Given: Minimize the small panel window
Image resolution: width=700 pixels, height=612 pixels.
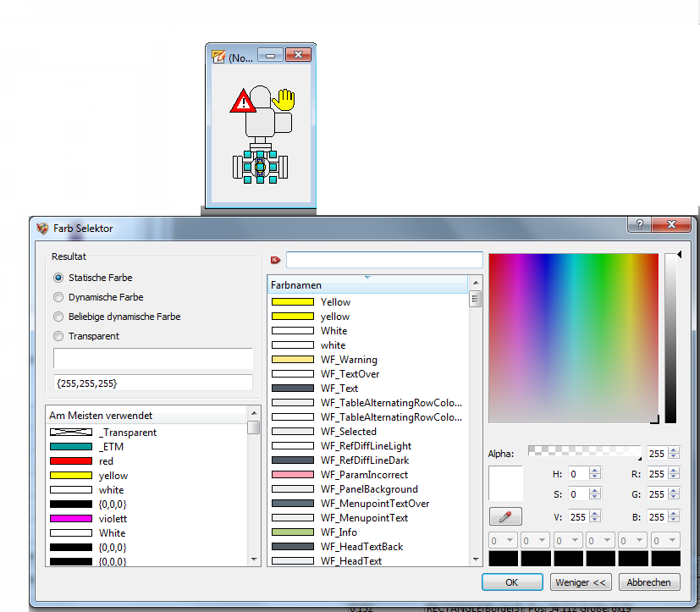Looking at the screenshot, I should point(271,55).
